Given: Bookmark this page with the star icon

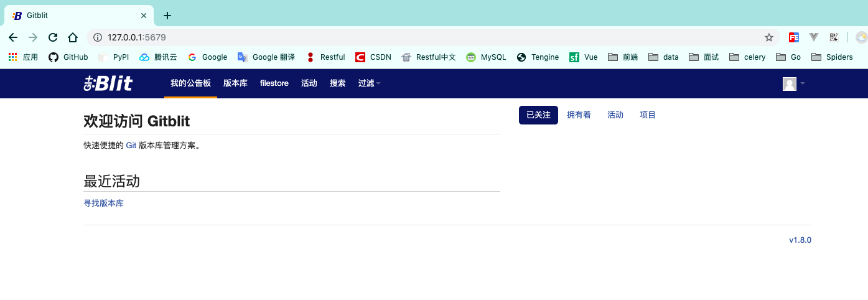Looking at the screenshot, I should tap(769, 37).
